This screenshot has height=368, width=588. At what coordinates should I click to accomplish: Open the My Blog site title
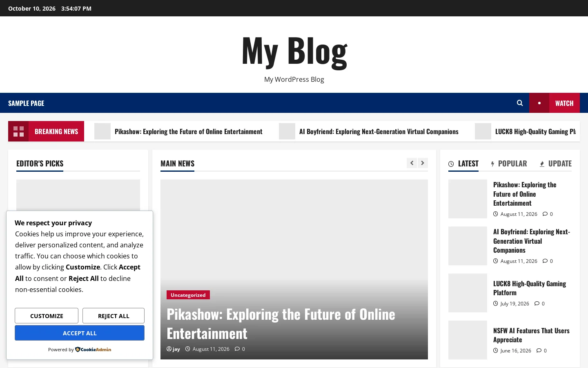(294, 51)
